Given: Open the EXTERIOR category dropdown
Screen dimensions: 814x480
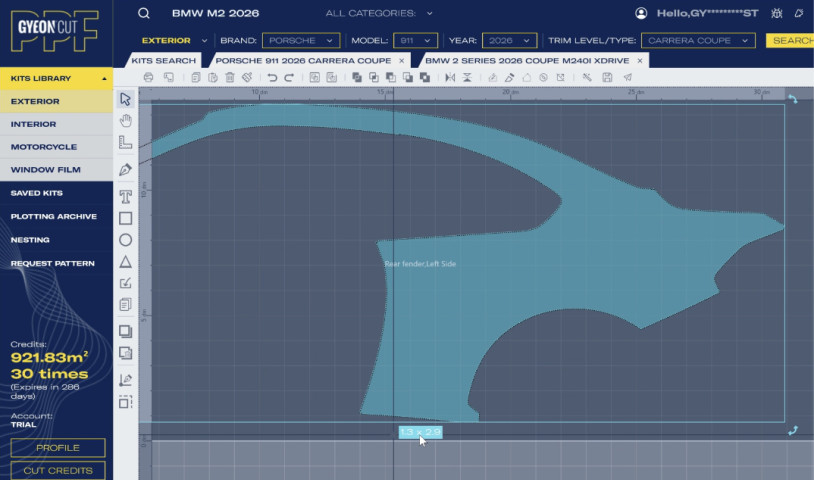Looking at the screenshot, I should point(174,40).
